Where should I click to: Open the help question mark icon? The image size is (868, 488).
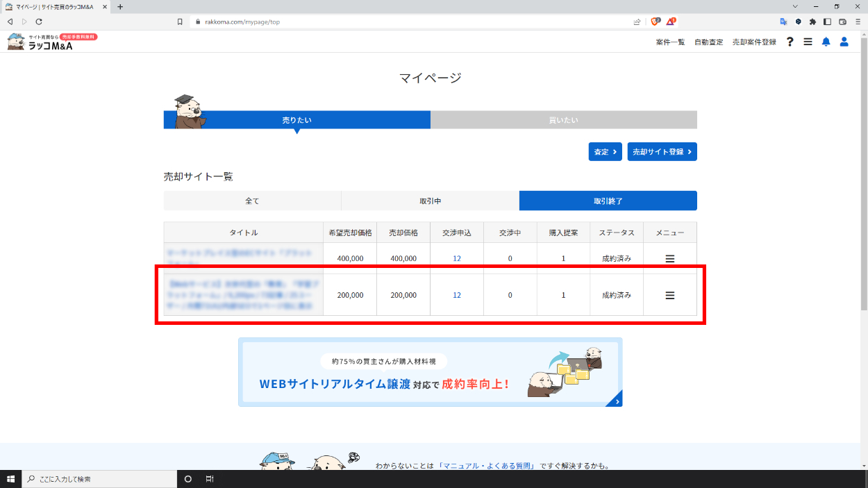(790, 42)
